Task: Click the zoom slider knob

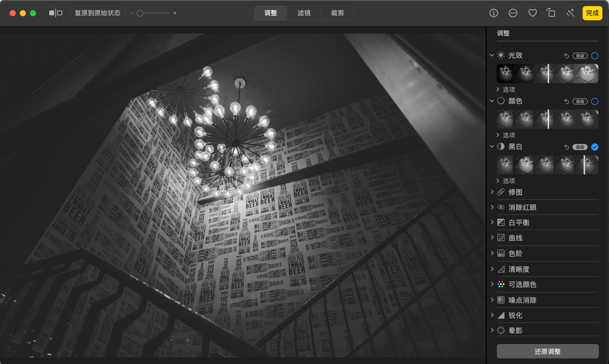Action: click(140, 13)
